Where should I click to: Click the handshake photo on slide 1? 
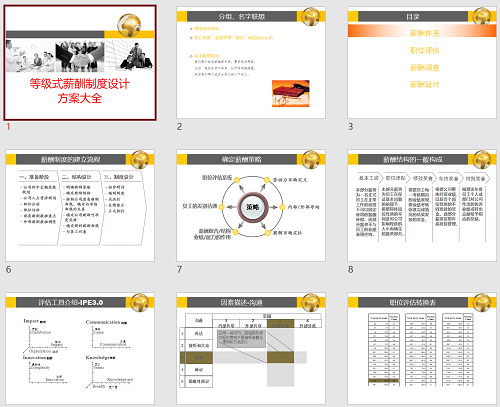[x=80, y=56]
